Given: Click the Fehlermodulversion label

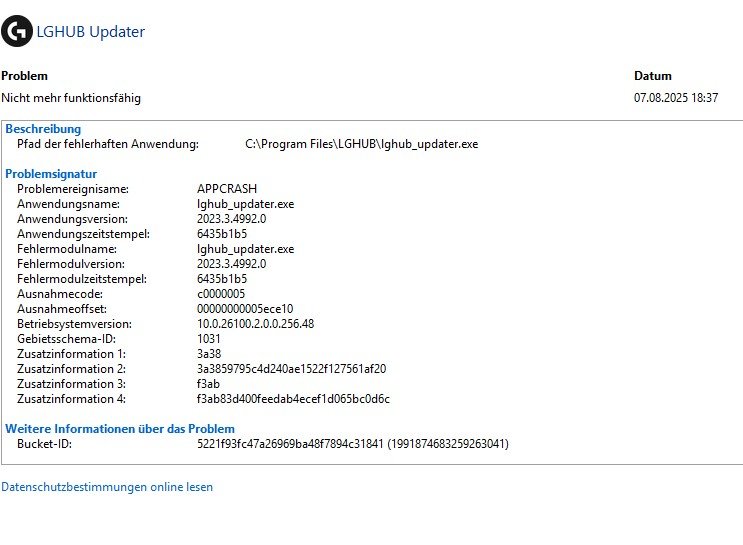Looking at the screenshot, I should (71, 264).
